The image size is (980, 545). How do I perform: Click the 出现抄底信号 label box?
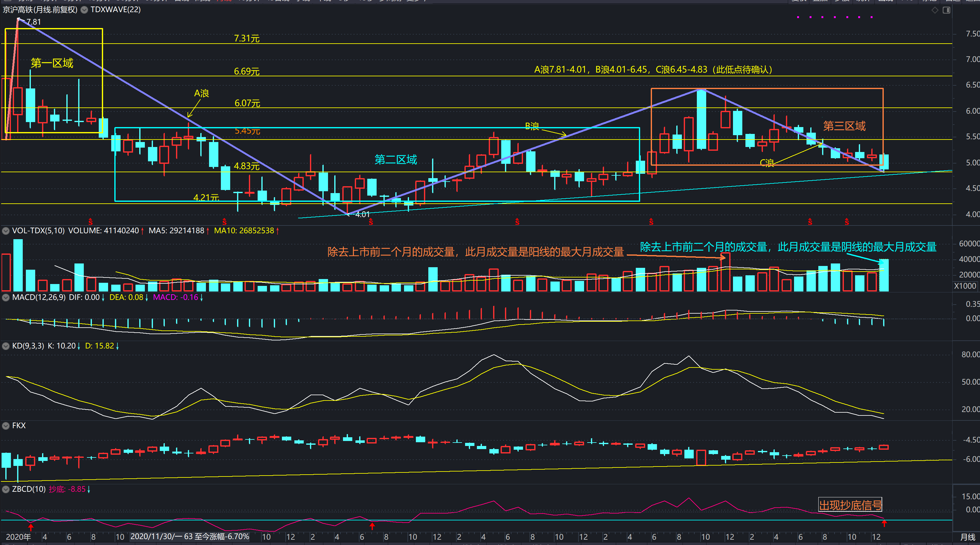point(850,505)
